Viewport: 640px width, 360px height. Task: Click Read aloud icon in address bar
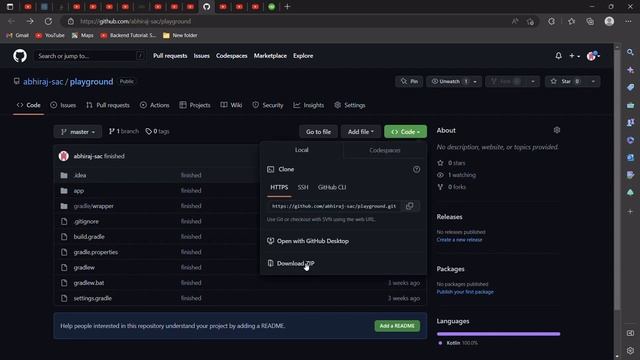pos(515,21)
